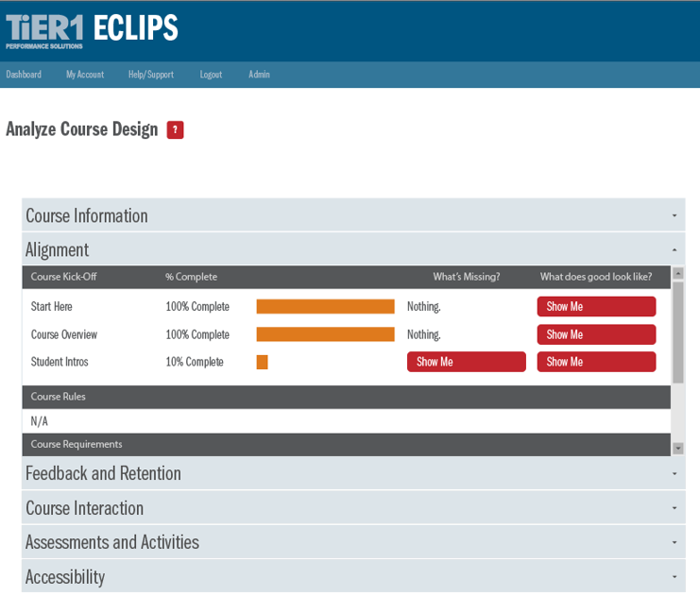
Task: Expand the Assessments and Activities section
Action: pos(353,542)
